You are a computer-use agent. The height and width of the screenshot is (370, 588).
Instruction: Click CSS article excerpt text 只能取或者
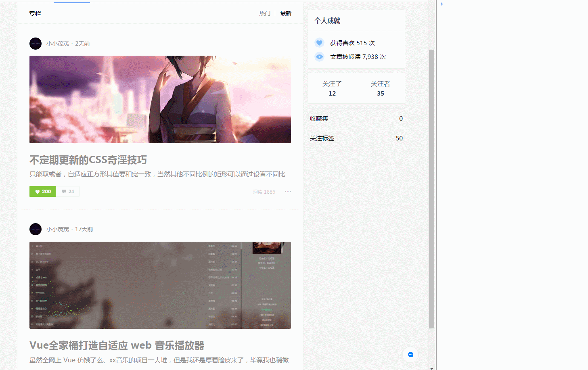click(x=157, y=174)
